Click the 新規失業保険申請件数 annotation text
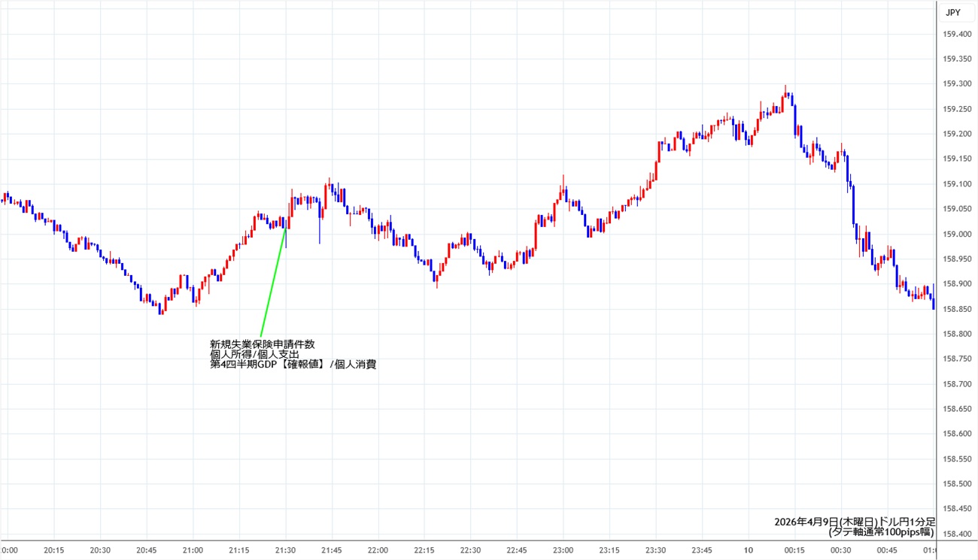 coord(262,344)
